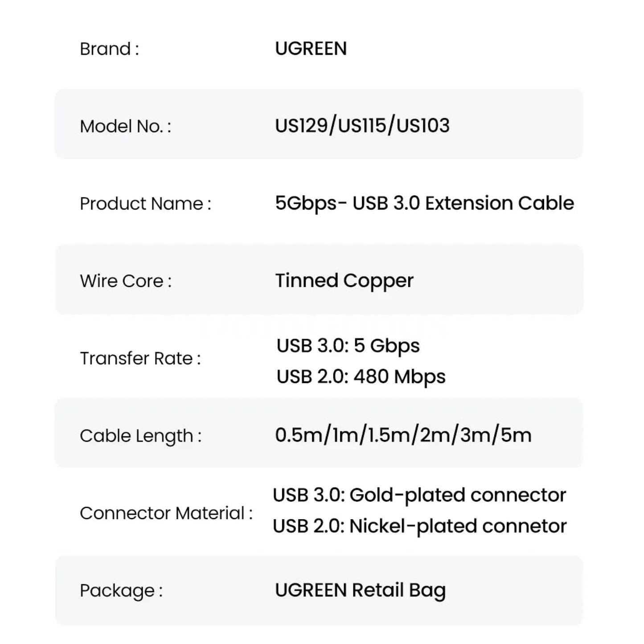This screenshot has width=644, height=644.
Task: Click the Product Name label
Action: [145, 204]
